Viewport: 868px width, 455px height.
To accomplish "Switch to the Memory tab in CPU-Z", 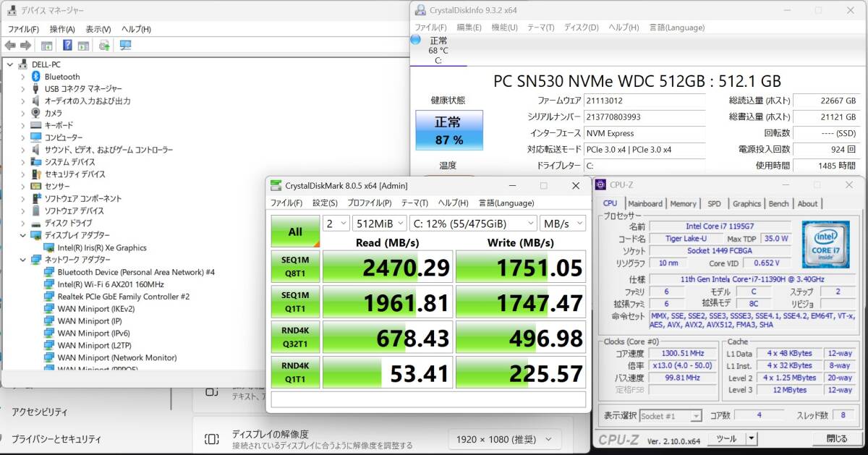I will pos(684,204).
